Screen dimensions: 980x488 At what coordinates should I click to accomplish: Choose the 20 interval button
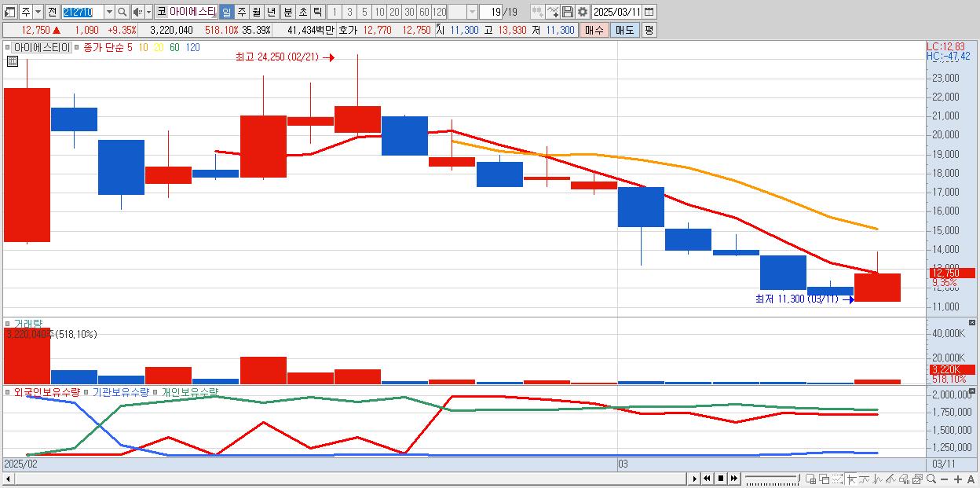coord(394,12)
